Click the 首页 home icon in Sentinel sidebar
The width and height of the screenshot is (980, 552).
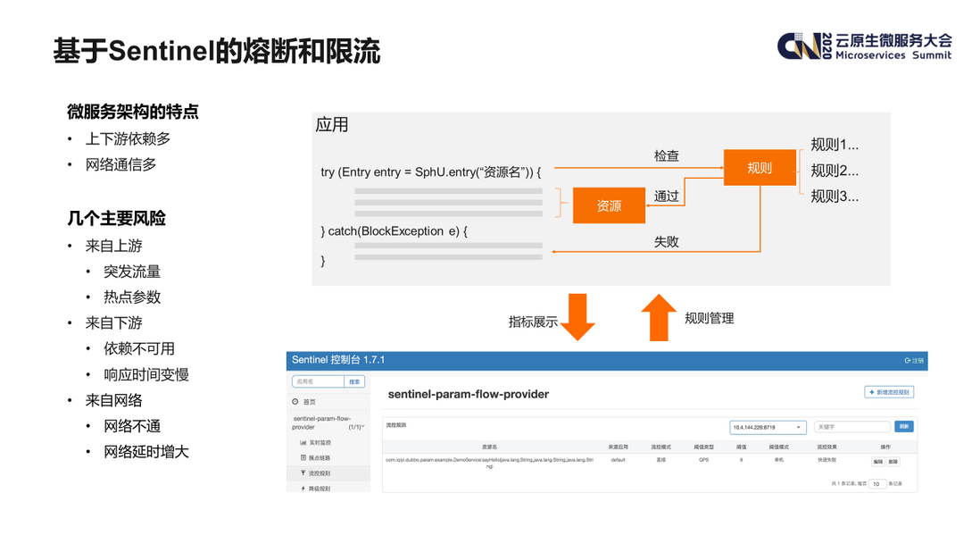pyautogui.click(x=295, y=402)
